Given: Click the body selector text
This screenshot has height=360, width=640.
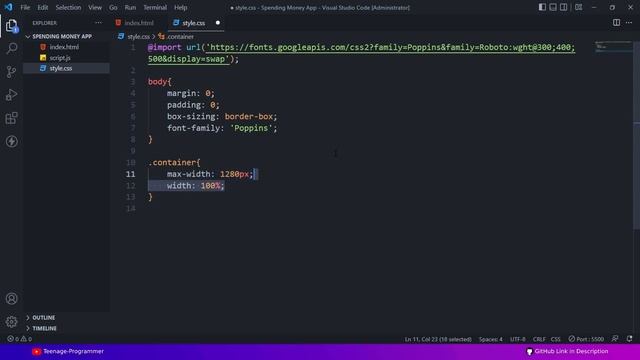Looking at the screenshot, I should [157, 82].
